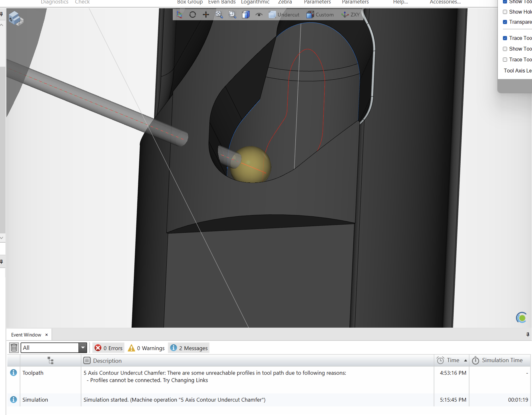Click the 00:01:19 simulation time cell
Image resolution: width=532 pixels, height=415 pixels.
point(518,400)
